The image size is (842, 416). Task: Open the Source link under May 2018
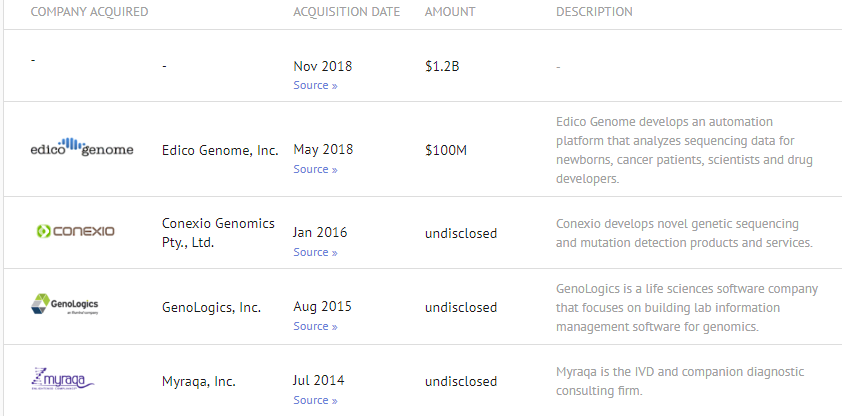pyautogui.click(x=315, y=170)
